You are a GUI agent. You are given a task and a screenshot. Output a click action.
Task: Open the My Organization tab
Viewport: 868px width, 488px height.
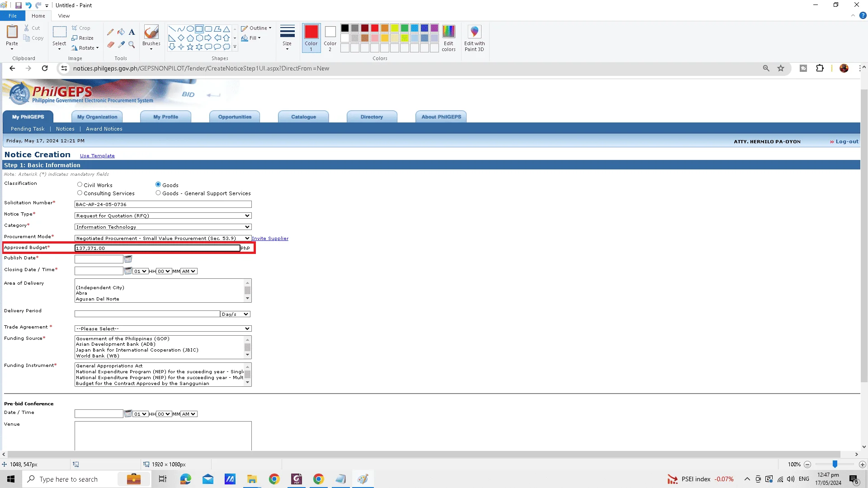click(x=97, y=117)
